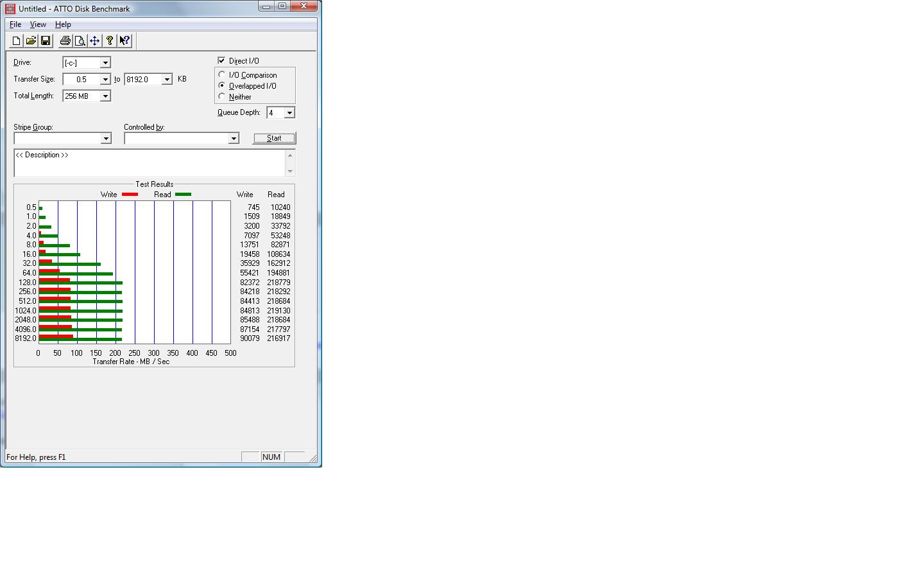Screen dimensions: 924x578
Task: Open the File menu
Action: point(15,24)
